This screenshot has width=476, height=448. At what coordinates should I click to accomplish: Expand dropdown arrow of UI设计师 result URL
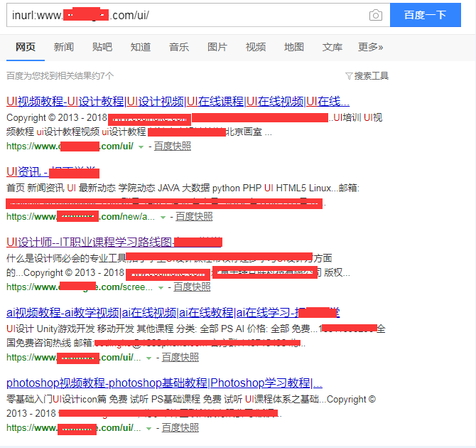pos(161,288)
